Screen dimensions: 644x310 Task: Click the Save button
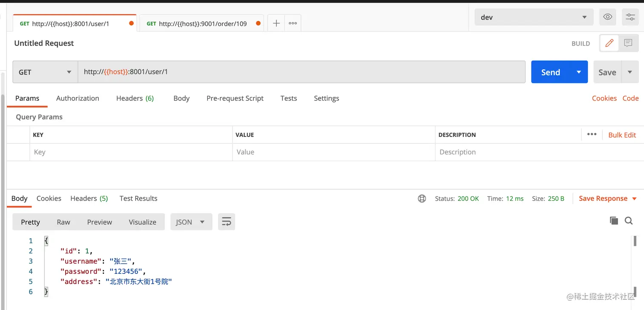point(607,72)
